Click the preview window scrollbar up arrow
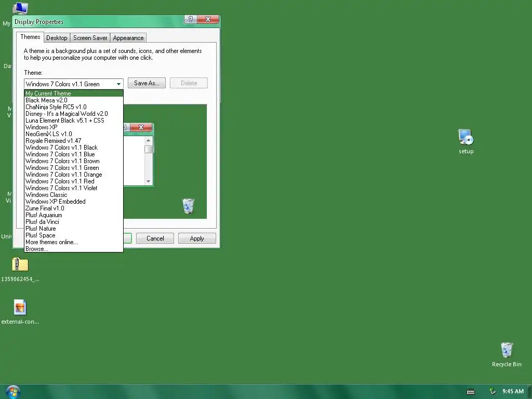The image size is (532, 399). click(148, 140)
